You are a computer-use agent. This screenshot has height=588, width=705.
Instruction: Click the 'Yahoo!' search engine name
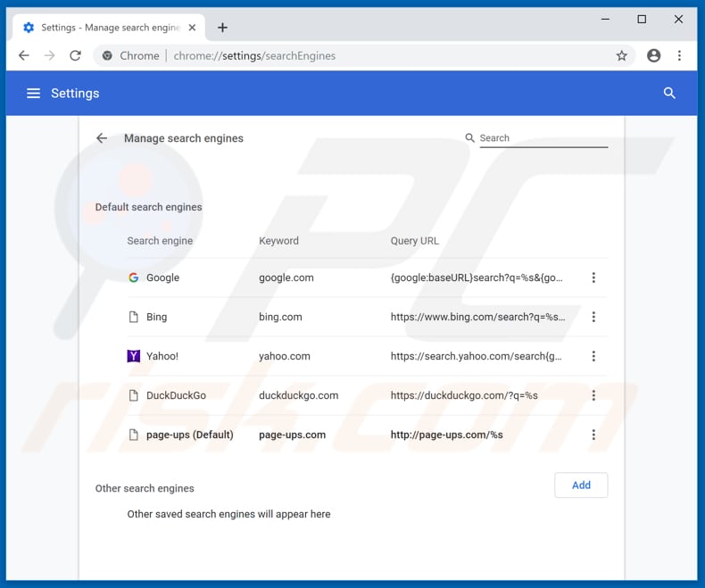point(162,356)
